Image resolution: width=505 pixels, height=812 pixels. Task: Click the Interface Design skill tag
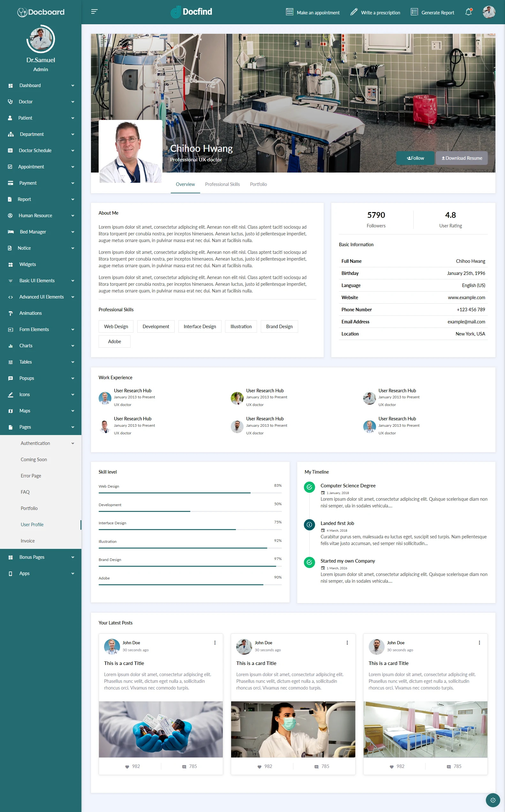pyautogui.click(x=200, y=327)
